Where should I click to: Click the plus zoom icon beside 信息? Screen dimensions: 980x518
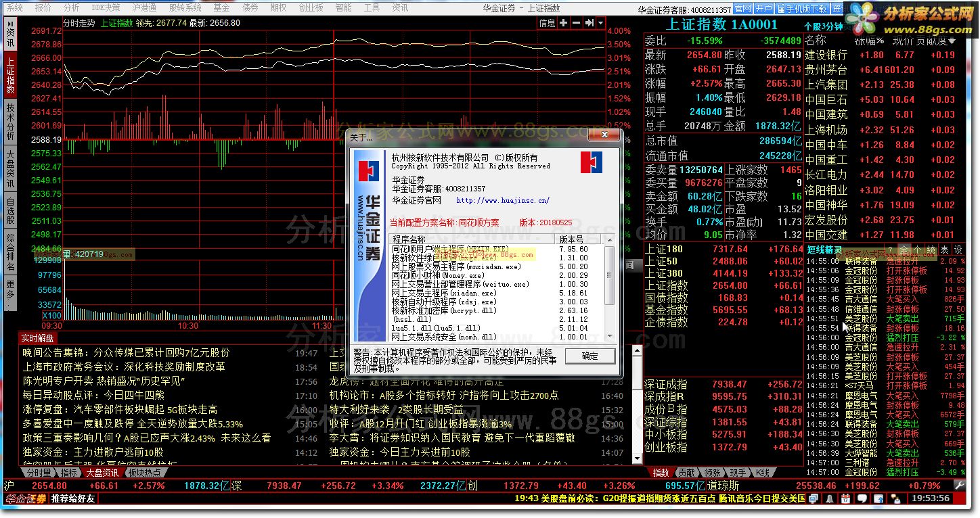(x=564, y=23)
